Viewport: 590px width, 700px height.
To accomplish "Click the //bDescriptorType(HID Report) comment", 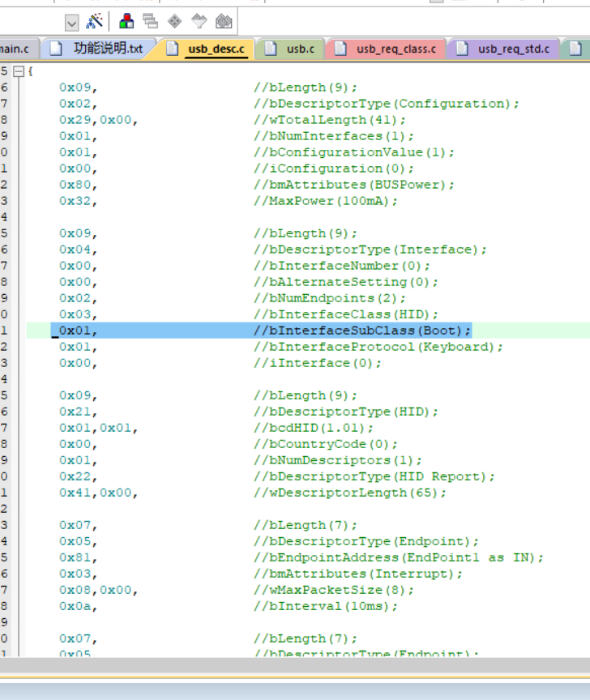I will (x=374, y=476).
